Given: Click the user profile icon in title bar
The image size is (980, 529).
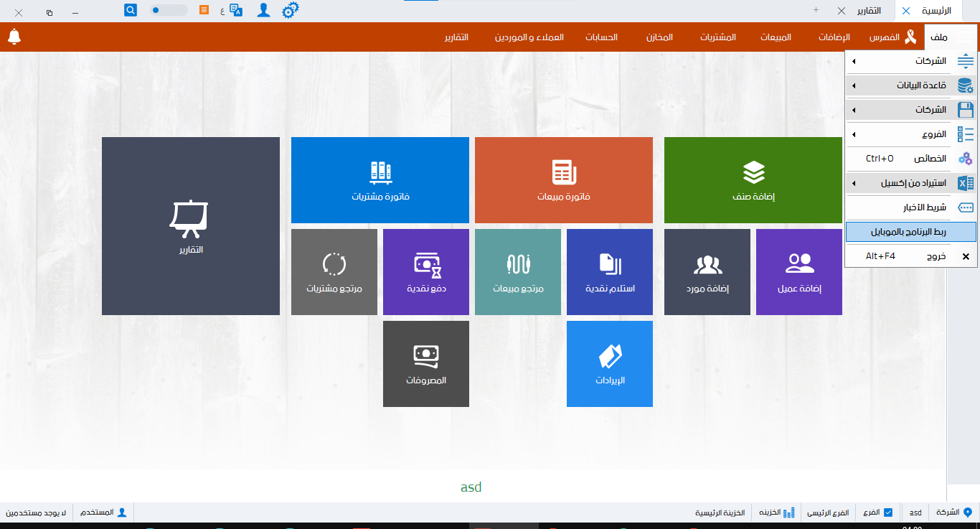Looking at the screenshot, I should click(x=263, y=10).
